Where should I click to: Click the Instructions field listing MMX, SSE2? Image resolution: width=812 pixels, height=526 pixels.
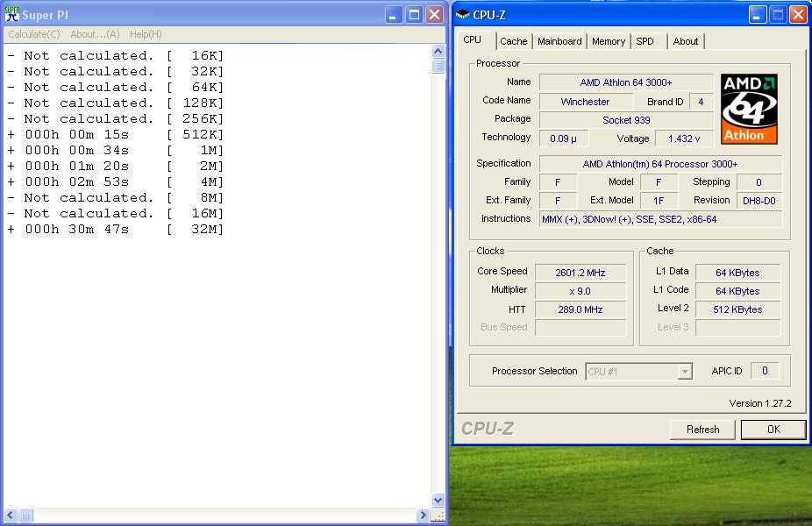660,219
